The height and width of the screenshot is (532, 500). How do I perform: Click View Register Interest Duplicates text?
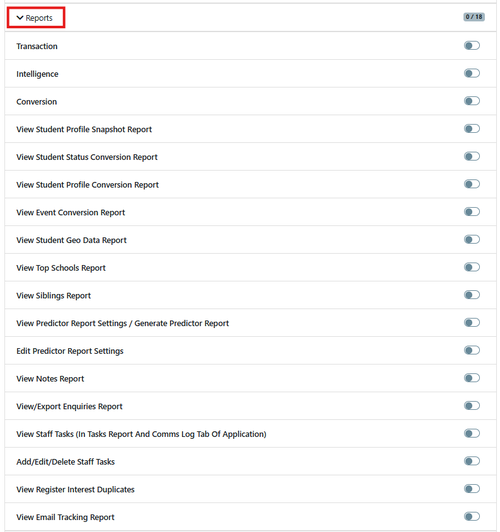click(75, 490)
